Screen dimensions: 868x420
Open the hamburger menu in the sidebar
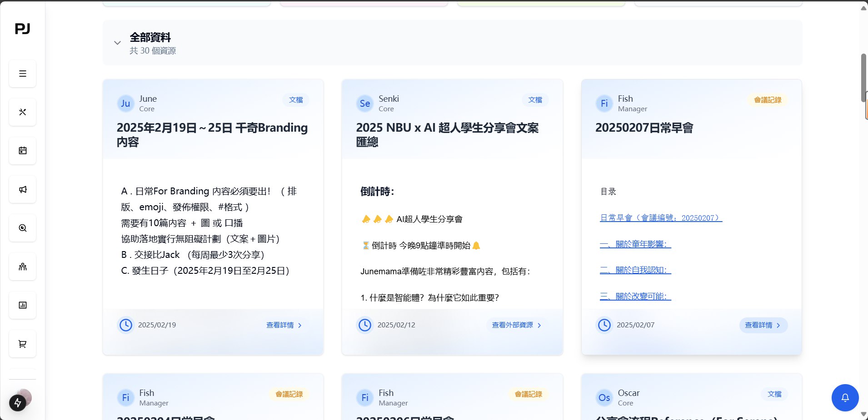pyautogui.click(x=22, y=74)
